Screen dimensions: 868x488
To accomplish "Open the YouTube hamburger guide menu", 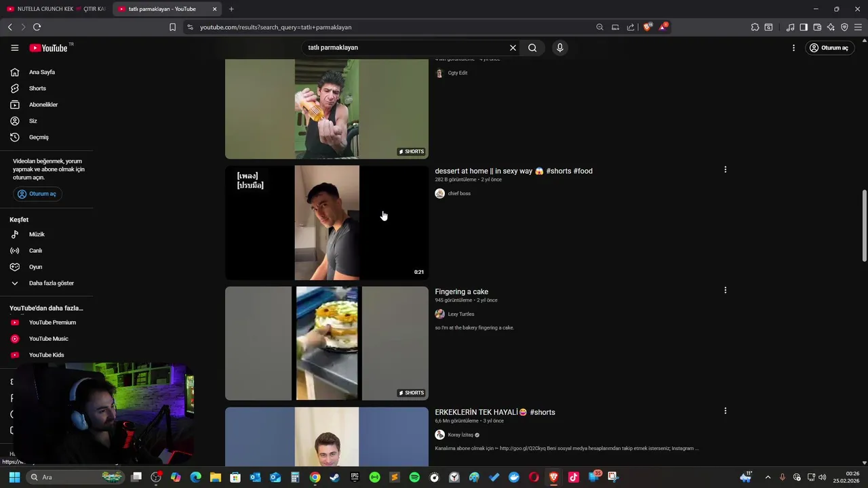I will pyautogui.click(x=15, y=47).
